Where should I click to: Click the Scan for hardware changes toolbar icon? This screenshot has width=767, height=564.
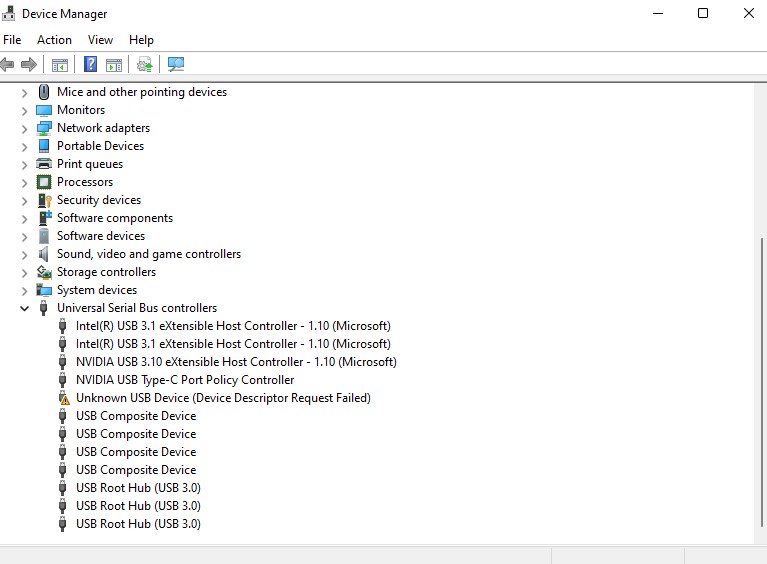[x=176, y=64]
